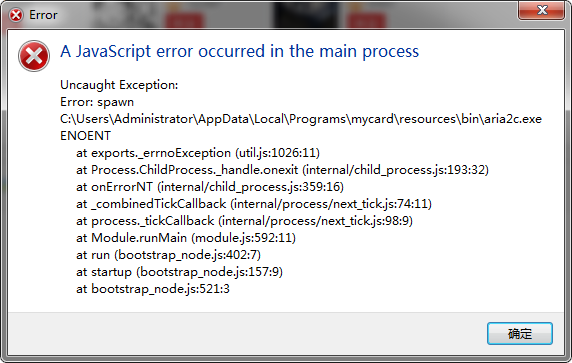This screenshot has height=363, width=572.
Task: Close the Error dialog with the X button
Action: tap(542, 10)
